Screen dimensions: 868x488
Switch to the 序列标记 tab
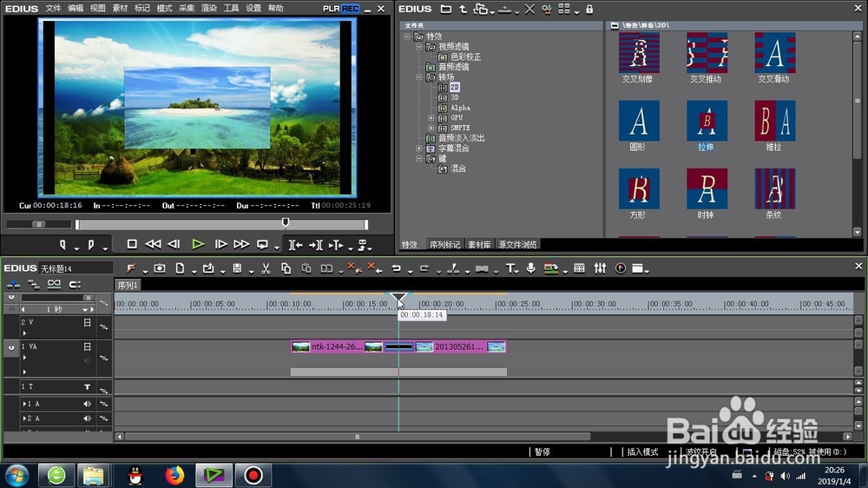click(444, 245)
